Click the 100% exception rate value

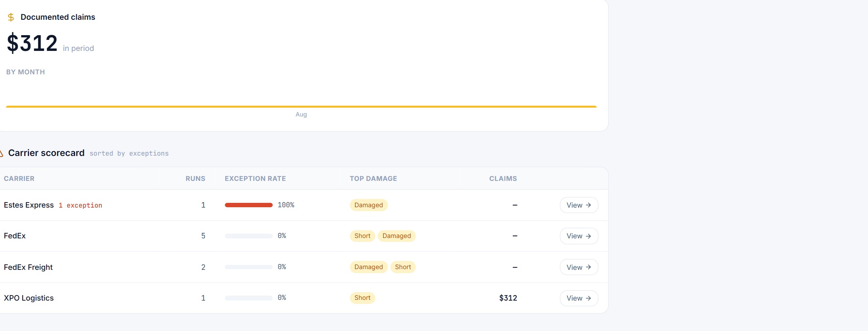tap(286, 205)
